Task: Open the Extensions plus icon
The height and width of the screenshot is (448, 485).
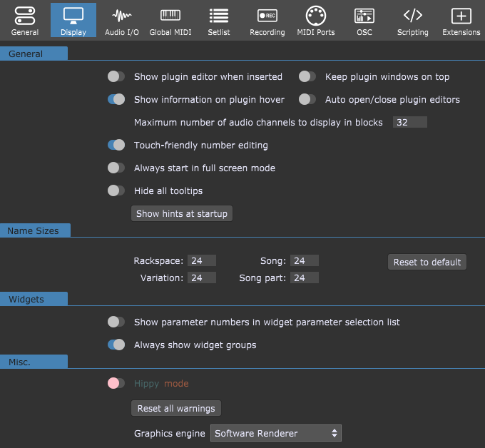Action: pos(461,16)
